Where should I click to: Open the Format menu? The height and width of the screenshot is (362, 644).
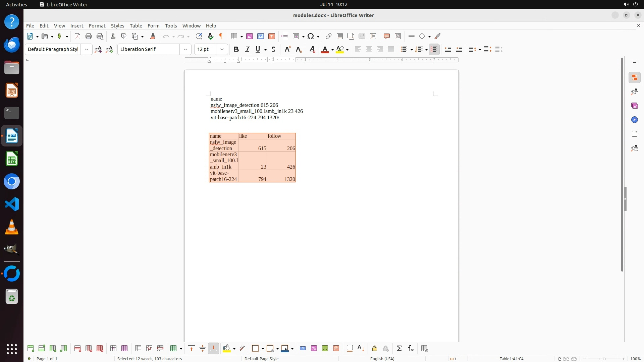(97, 26)
